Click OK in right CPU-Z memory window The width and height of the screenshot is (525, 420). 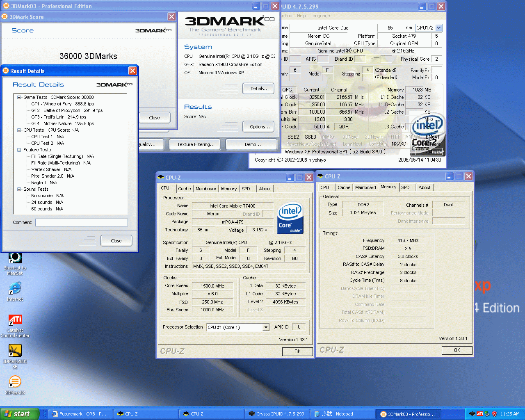point(457,350)
